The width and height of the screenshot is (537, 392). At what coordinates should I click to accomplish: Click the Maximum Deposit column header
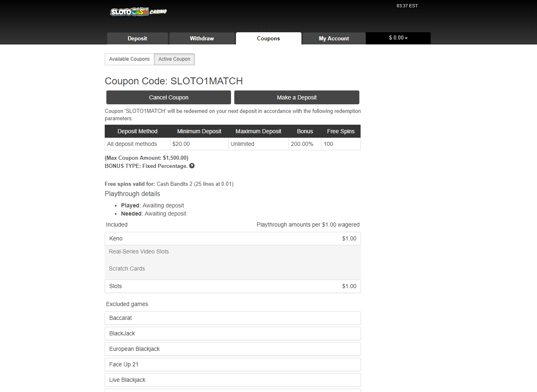coord(258,131)
